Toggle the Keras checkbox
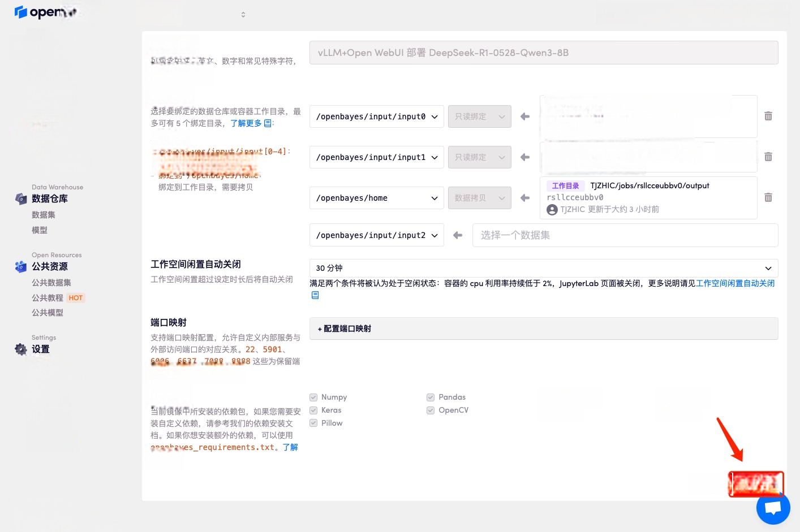This screenshot has width=800, height=532. coord(313,410)
